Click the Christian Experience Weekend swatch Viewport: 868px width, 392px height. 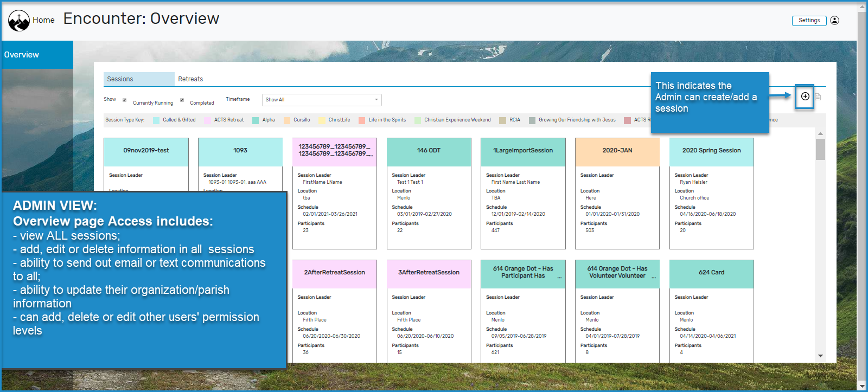coord(418,120)
